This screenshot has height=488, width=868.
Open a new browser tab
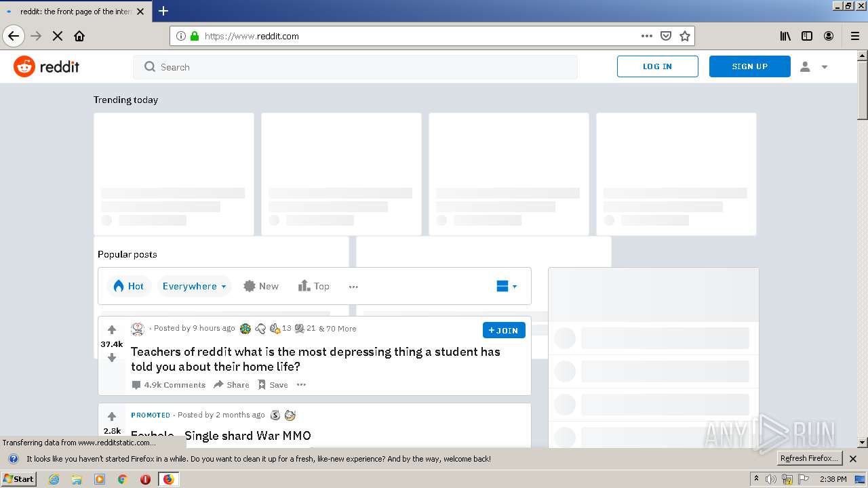coord(163,11)
